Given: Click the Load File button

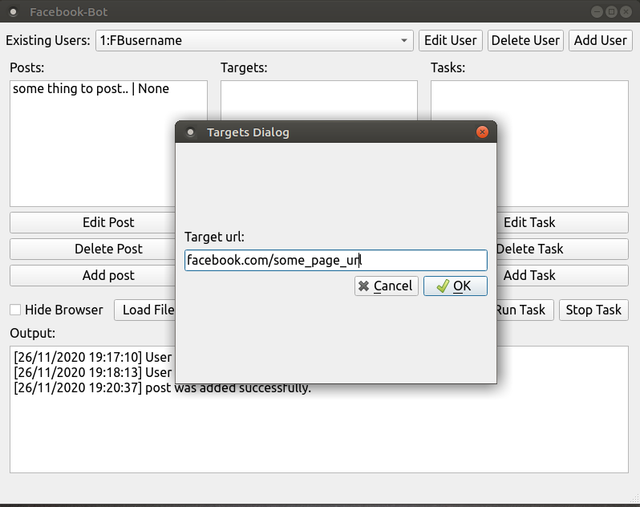Looking at the screenshot, I should [x=145, y=310].
